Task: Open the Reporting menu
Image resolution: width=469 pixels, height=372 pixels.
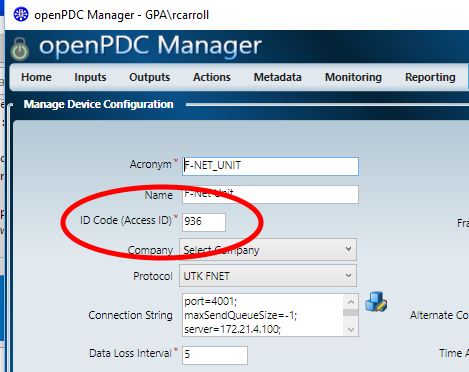Action: pyautogui.click(x=430, y=77)
